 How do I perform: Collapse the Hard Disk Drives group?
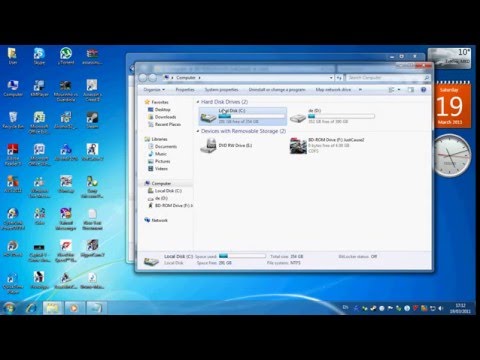(x=198, y=102)
